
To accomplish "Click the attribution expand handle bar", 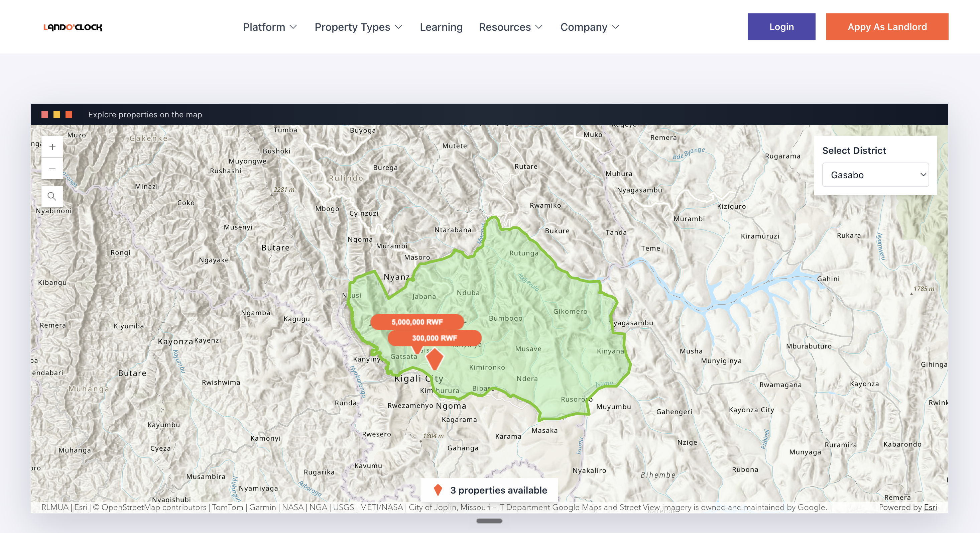I will [x=489, y=521].
